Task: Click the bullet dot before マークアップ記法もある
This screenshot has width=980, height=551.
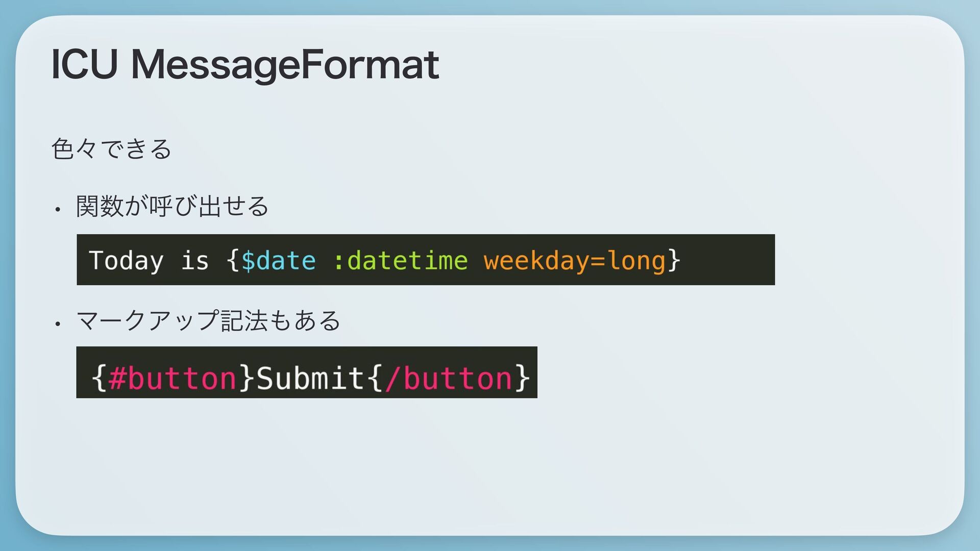Action: pyautogui.click(x=58, y=323)
